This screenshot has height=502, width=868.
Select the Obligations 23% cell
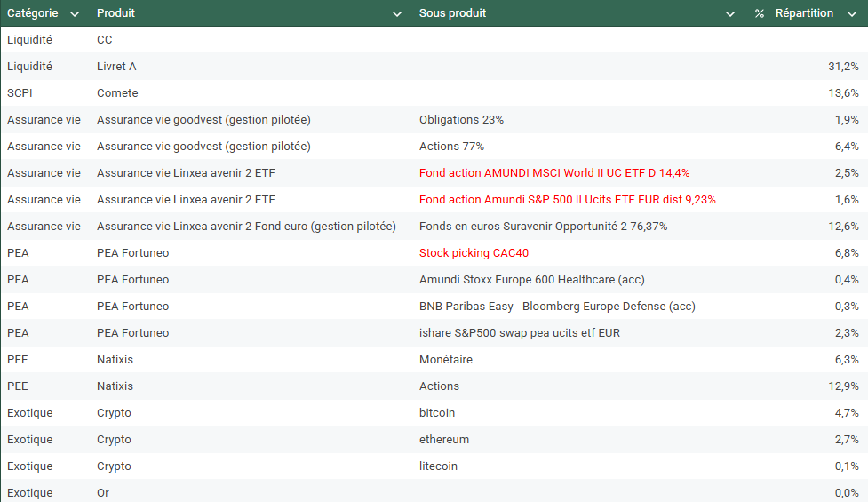[x=461, y=120]
